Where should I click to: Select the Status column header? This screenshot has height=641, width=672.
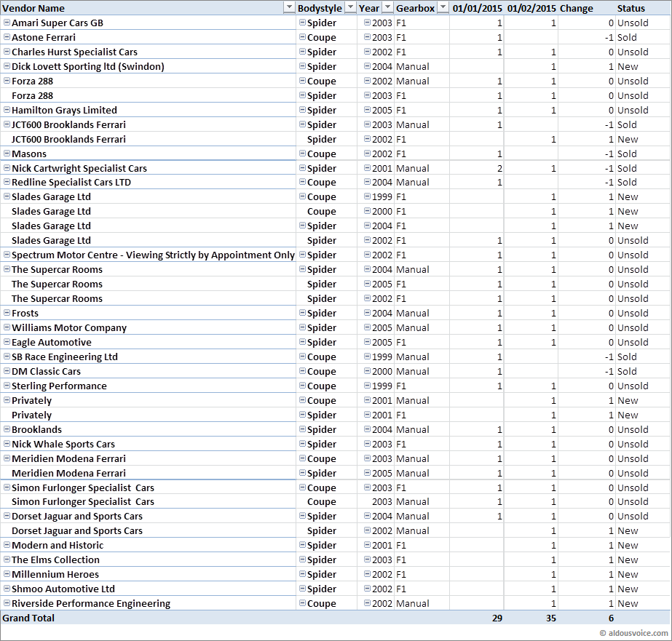point(631,8)
